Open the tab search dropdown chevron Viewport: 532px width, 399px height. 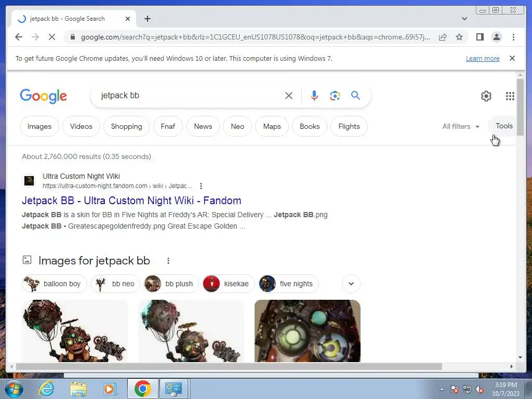[x=464, y=19]
